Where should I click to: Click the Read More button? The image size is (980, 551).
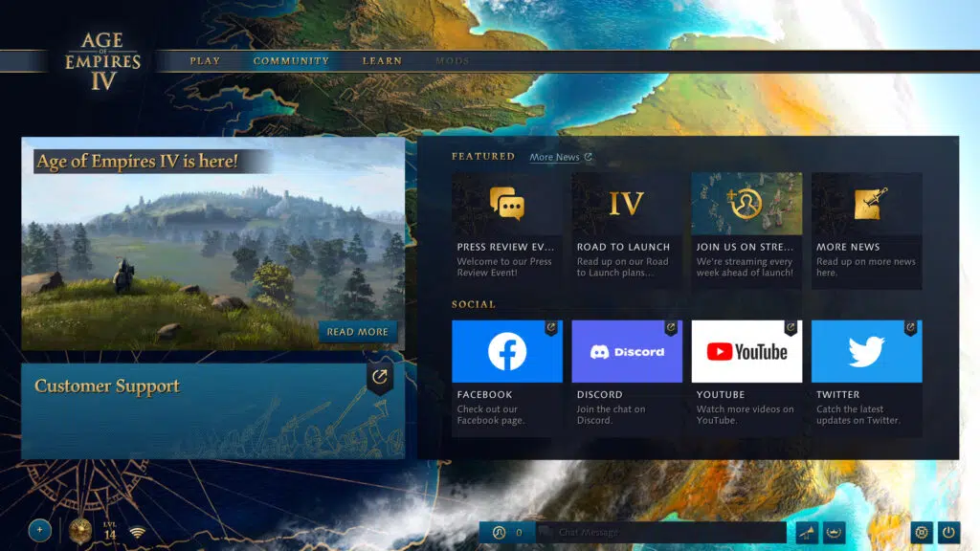click(x=358, y=332)
